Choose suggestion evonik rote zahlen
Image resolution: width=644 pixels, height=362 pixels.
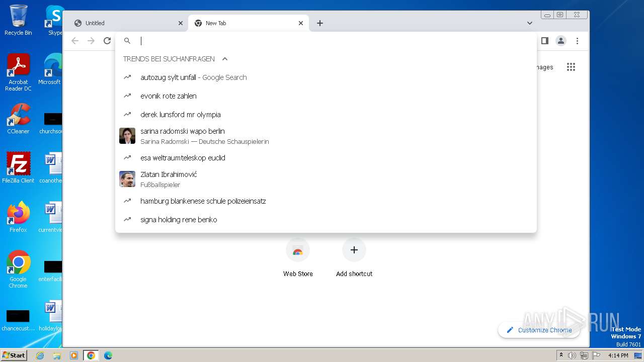pyautogui.click(x=326, y=96)
